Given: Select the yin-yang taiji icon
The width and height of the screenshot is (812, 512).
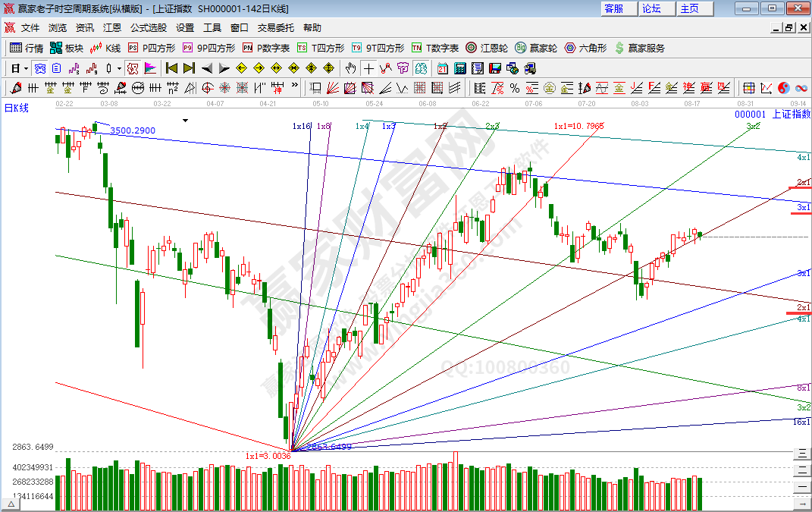Looking at the screenshot, I should 784,87.
